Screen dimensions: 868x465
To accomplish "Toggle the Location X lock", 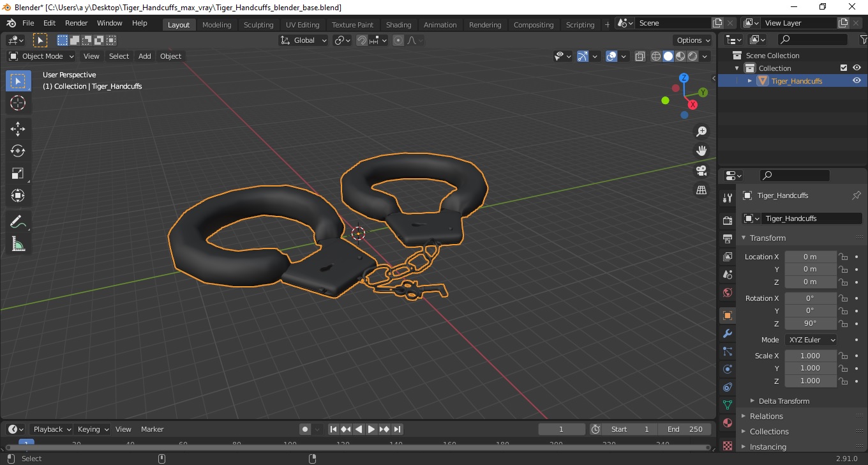I will point(843,257).
